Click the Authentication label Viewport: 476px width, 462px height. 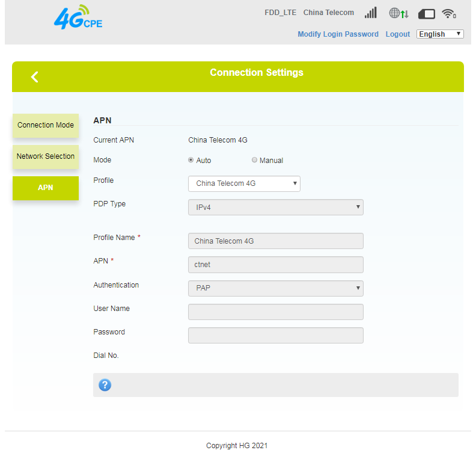point(116,285)
